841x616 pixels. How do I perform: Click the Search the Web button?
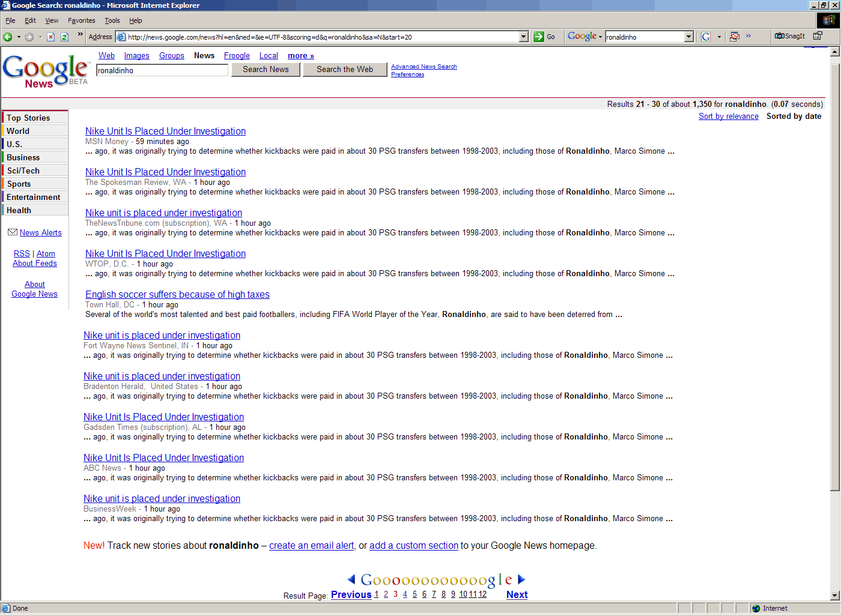tap(345, 70)
